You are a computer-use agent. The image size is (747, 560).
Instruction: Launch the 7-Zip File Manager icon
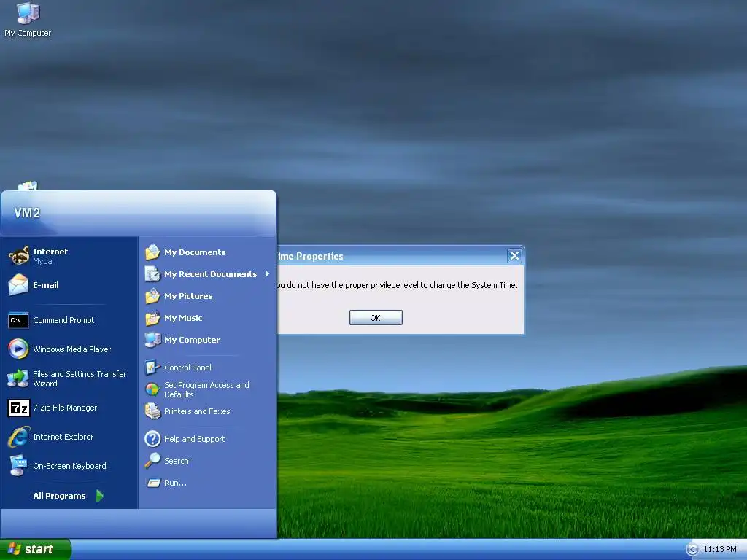point(18,408)
